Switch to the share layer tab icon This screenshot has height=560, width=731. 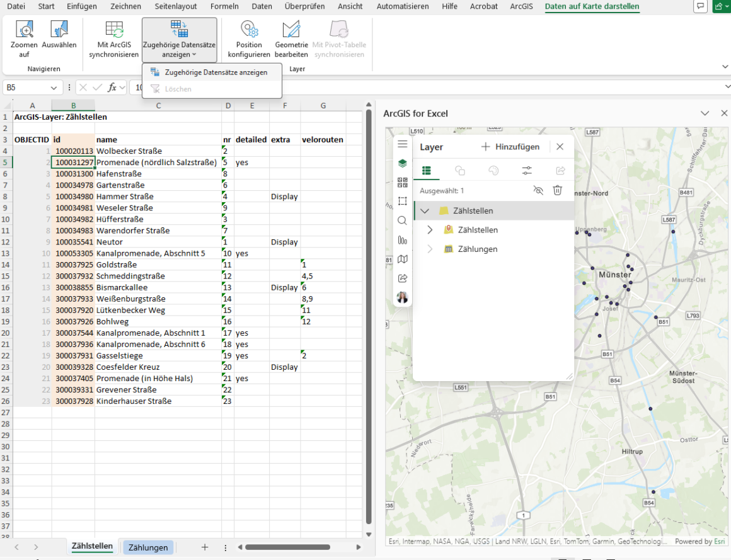pyautogui.click(x=560, y=171)
